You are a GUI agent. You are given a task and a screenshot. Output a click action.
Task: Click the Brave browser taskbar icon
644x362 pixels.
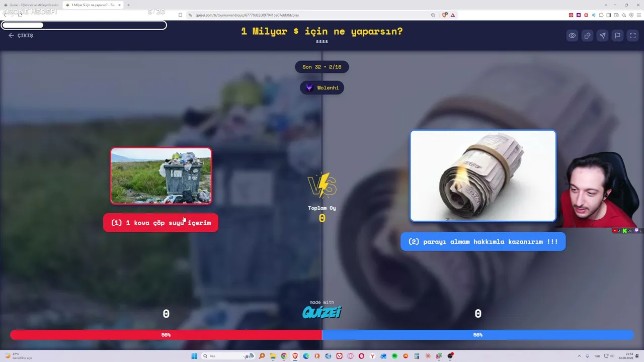tap(295, 356)
